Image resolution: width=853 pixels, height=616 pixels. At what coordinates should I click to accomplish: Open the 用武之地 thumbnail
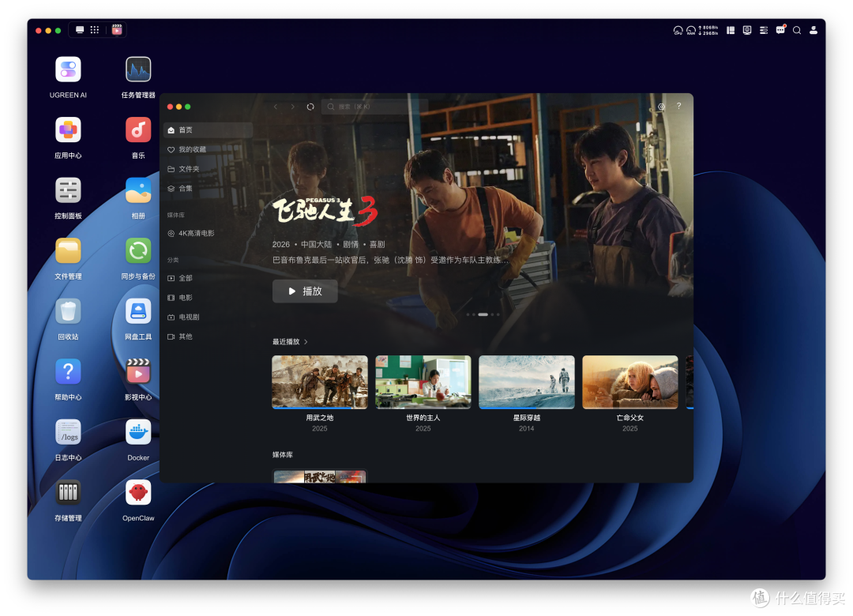coord(320,382)
